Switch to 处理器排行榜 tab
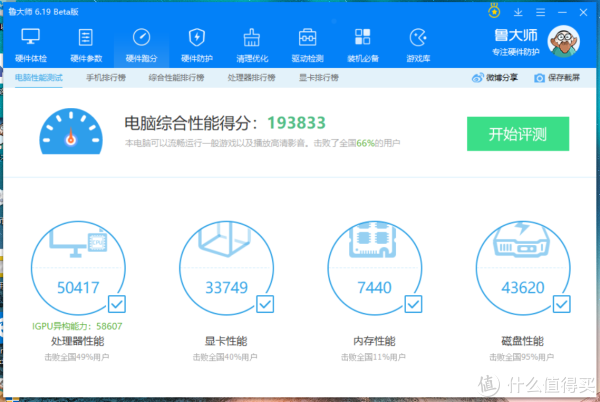600x402 pixels. pos(251,78)
